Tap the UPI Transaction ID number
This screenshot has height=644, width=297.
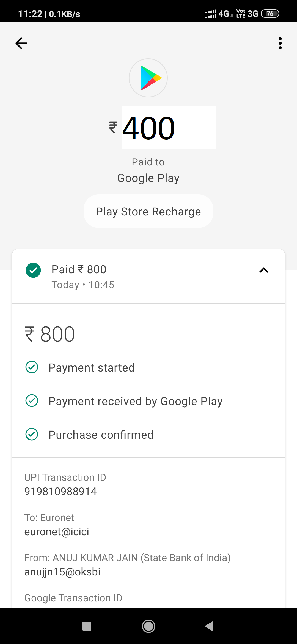click(61, 492)
